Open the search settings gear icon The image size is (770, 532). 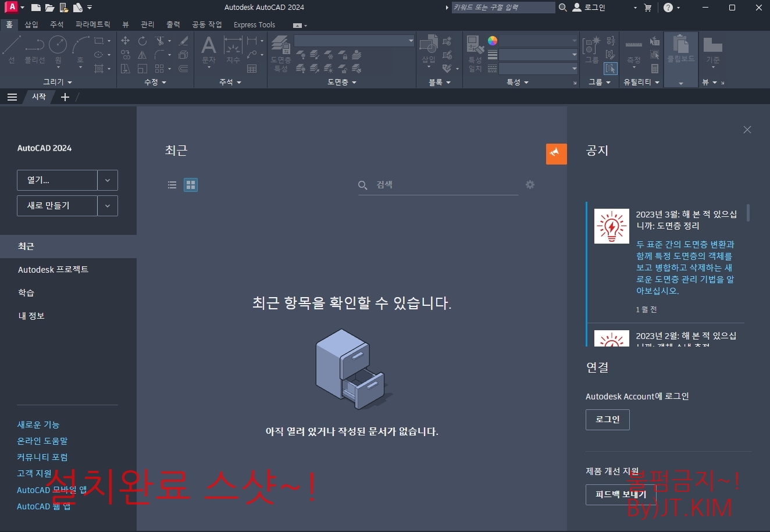pyautogui.click(x=530, y=184)
